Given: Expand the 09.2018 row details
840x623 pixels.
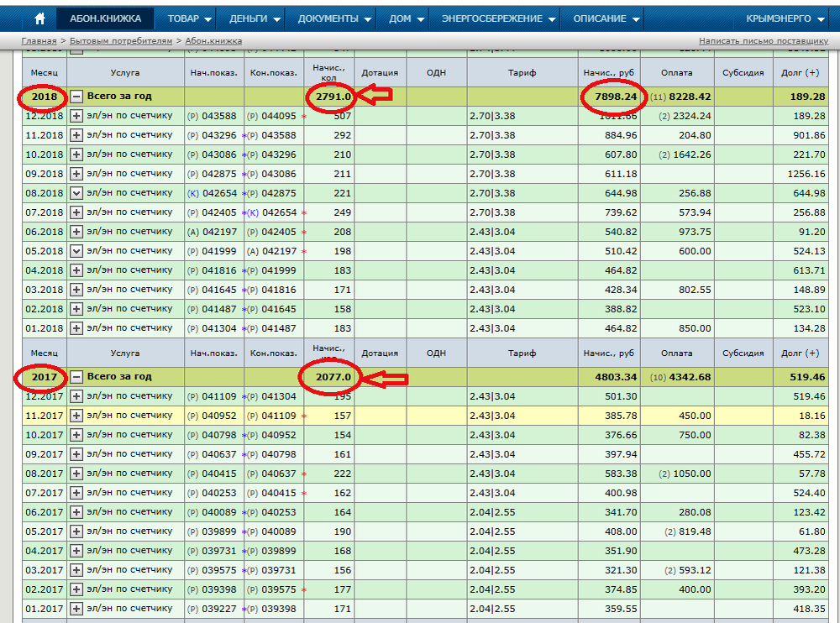Looking at the screenshot, I should click(x=76, y=174).
